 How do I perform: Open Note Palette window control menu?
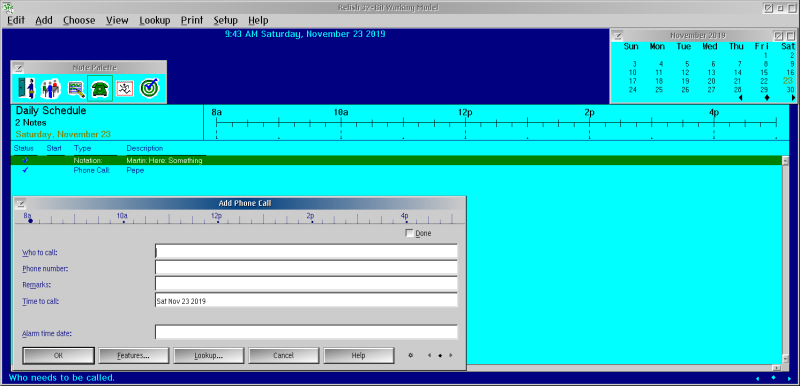click(19, 67)
